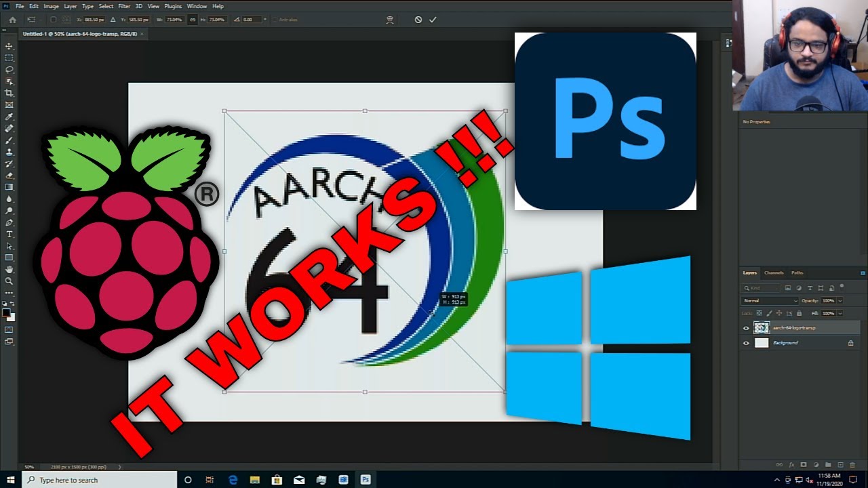Expand the status bar info arrow

coord(120,467)
